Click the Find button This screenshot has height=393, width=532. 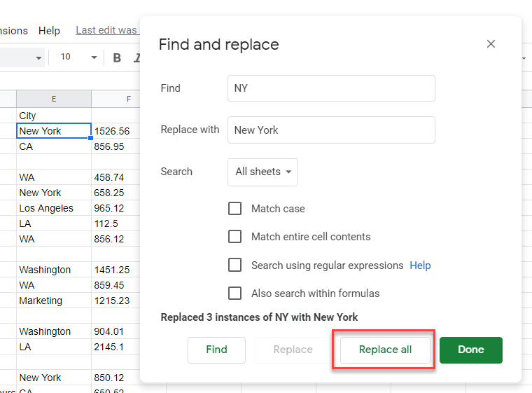click(216, 350)
